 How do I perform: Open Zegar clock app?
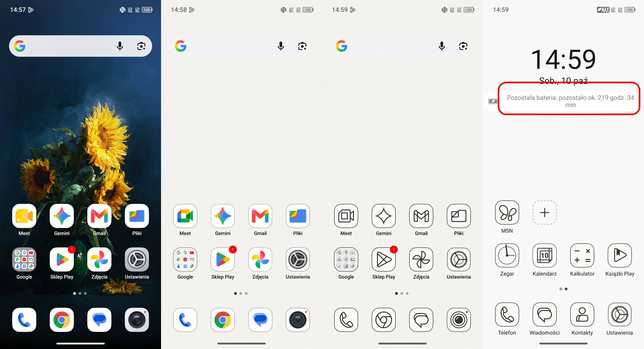pos(507,256)
